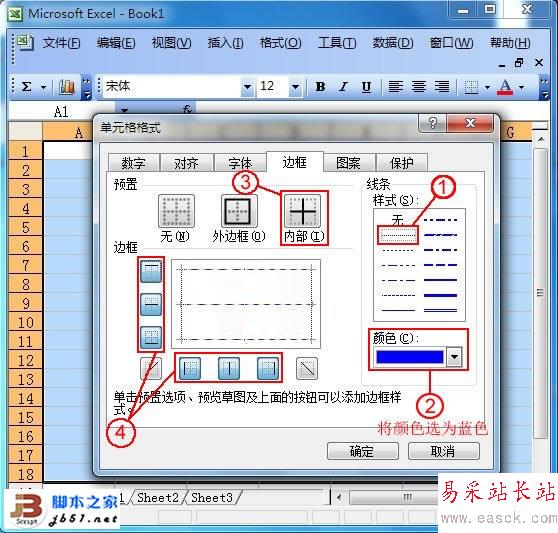
Task: Select the thick solid line style
Action: pos(440,295)
